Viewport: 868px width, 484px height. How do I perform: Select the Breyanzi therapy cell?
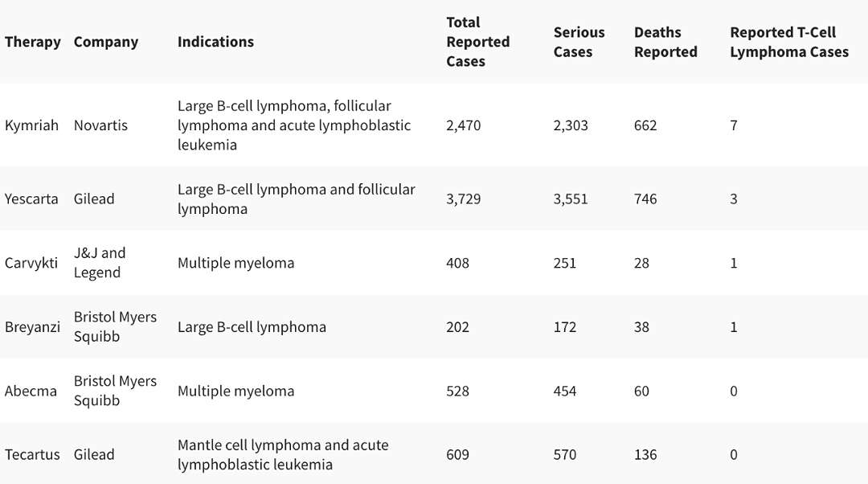coord(32,327)
